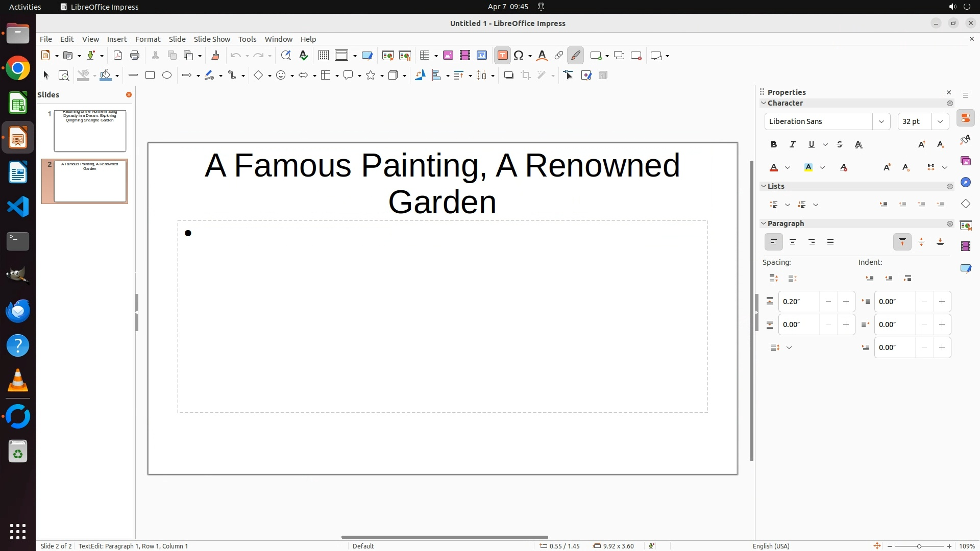Image resolution: width=980 pixels, height=551 pixels.
Task: Open the Format menu
Action: (148, 39)
